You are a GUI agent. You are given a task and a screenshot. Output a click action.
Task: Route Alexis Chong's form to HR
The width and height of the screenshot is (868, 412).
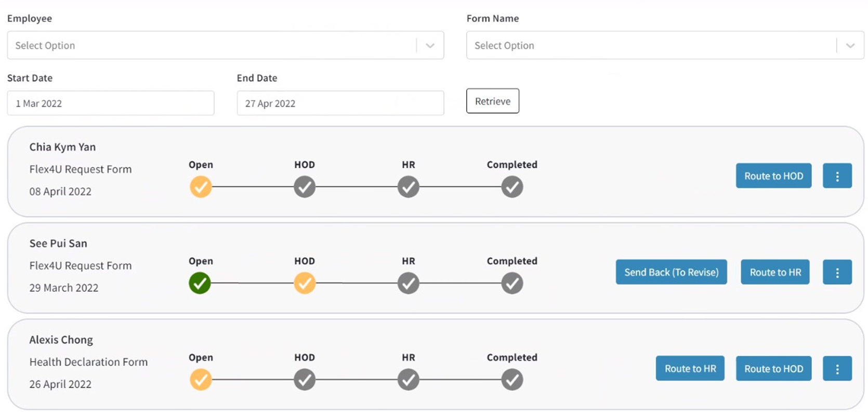tap(690, 368)
